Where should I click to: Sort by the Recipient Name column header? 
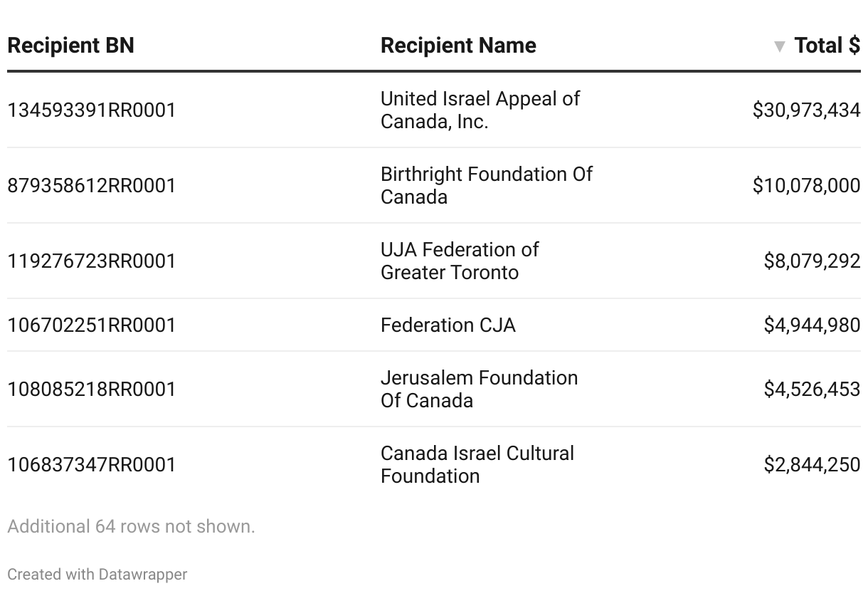(458, 46)
